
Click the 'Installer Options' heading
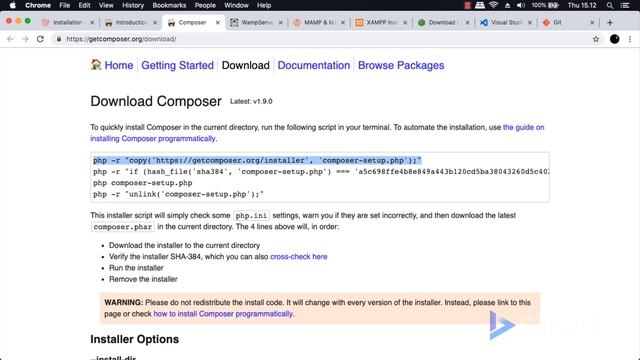pyautogui.click(x=135, y=339)
